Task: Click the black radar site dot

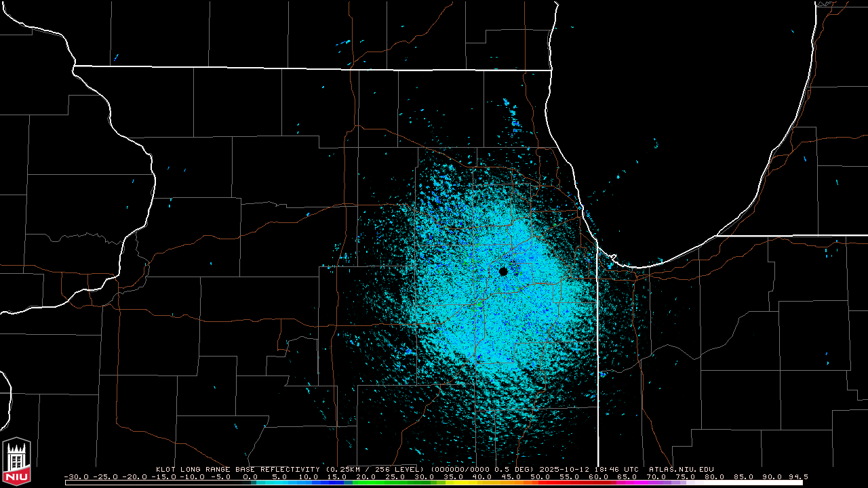Action: click(503, 271)
